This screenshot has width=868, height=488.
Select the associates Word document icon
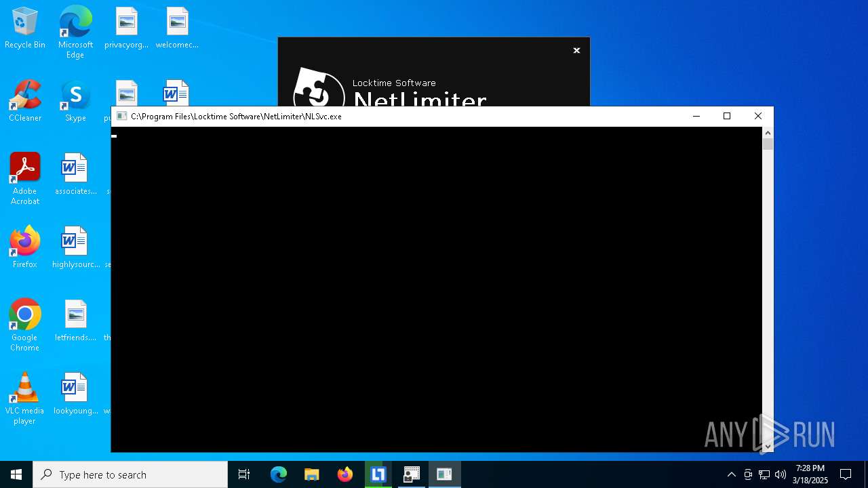pos(75,175)
